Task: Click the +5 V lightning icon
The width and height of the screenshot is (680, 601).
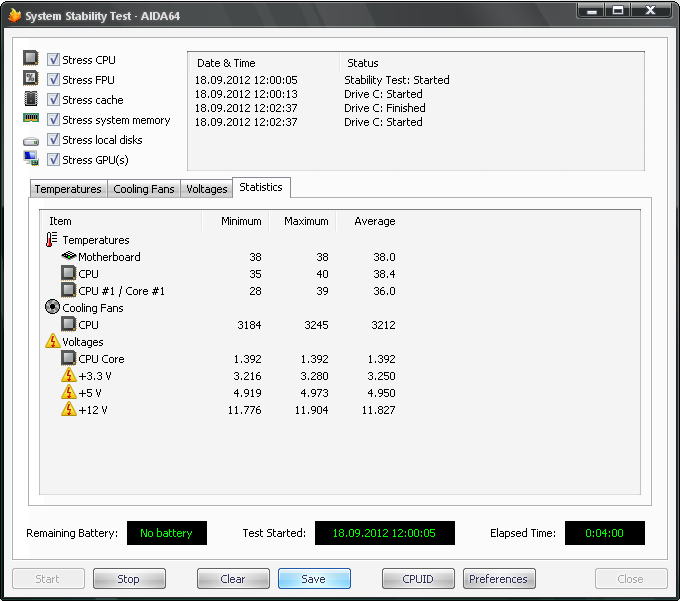Action: [69, 392]
